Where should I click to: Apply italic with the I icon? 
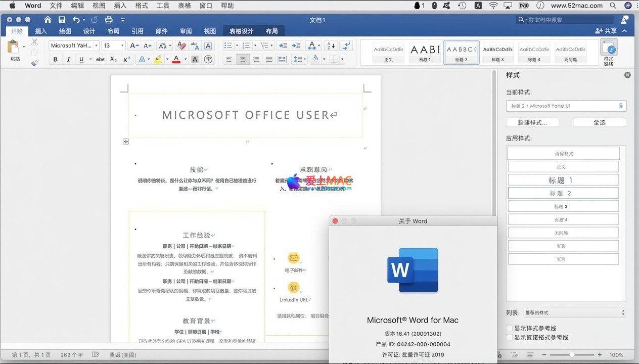click(x=69, y=60)
